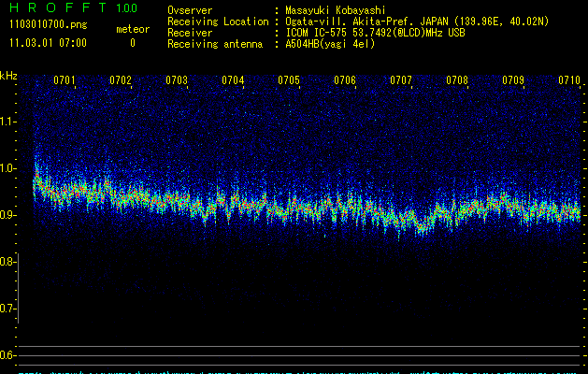Select the 0703 time marker
This screenshot has width=588, height=374.
point(177,81)
